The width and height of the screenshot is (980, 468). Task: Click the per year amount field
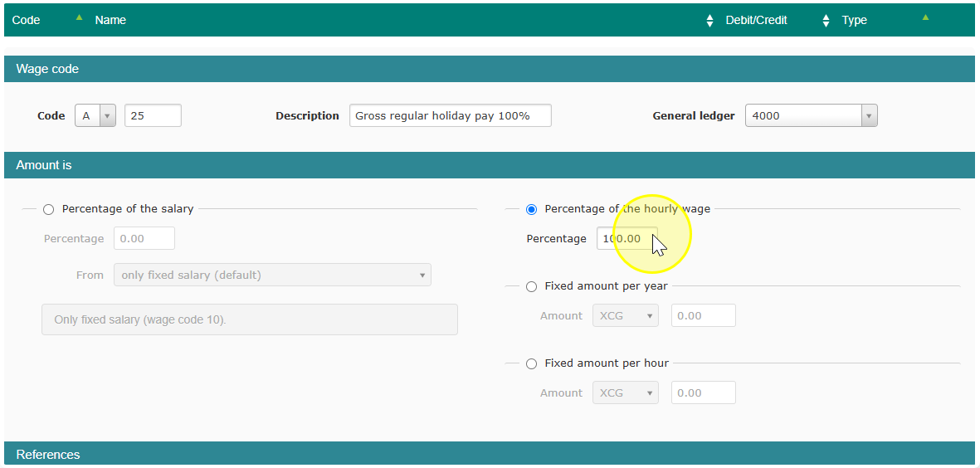pos(703,315)
